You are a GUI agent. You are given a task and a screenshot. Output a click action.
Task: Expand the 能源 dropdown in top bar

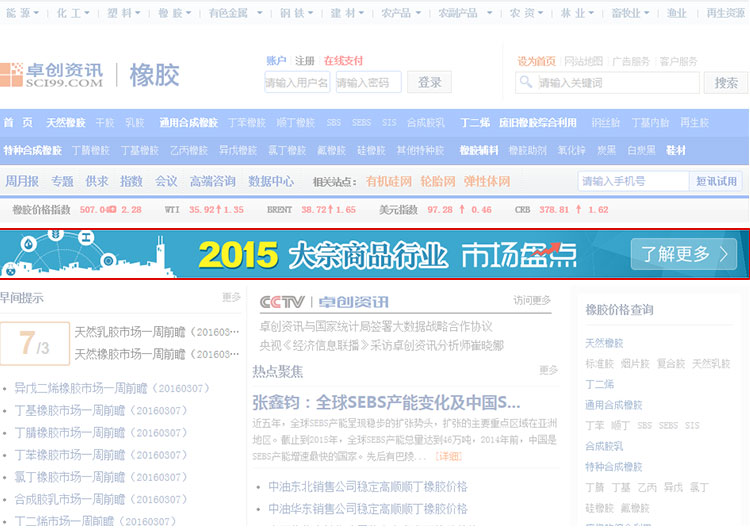click(x=24, y=13)
